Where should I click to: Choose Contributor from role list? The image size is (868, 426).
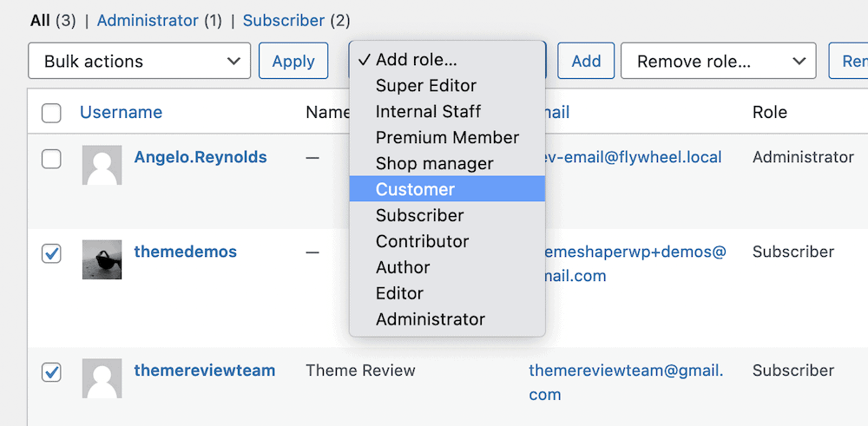(447, 241)
